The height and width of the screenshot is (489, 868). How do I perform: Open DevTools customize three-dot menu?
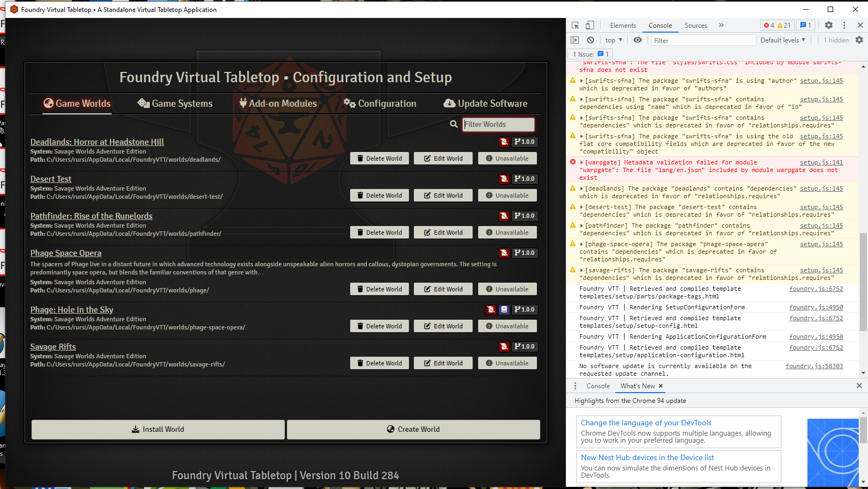point(844,25)
